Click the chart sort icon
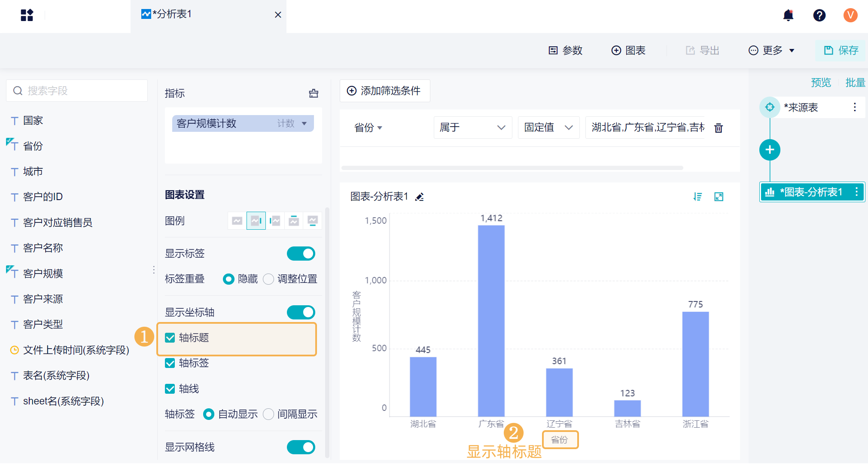 (x=697, y=197)
